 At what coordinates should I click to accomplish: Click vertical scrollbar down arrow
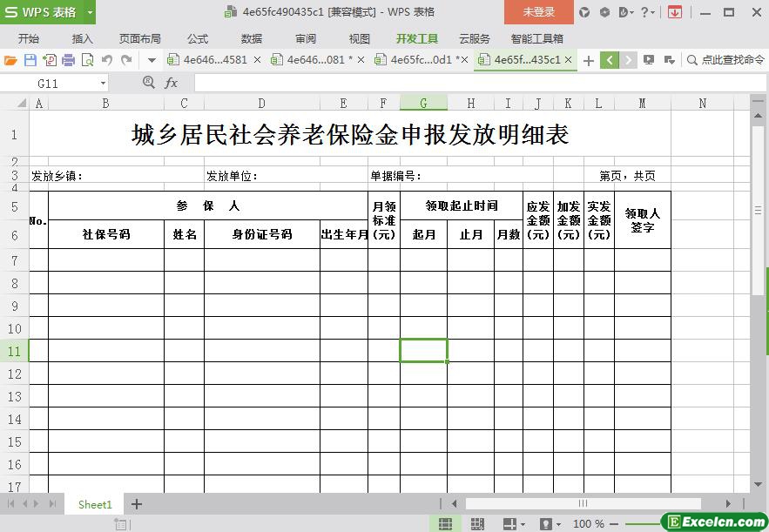click(758, 484)
